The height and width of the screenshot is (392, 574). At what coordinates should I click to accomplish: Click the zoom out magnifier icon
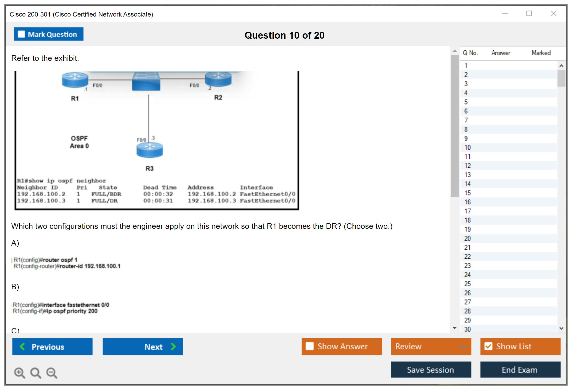tap(52, 373)
